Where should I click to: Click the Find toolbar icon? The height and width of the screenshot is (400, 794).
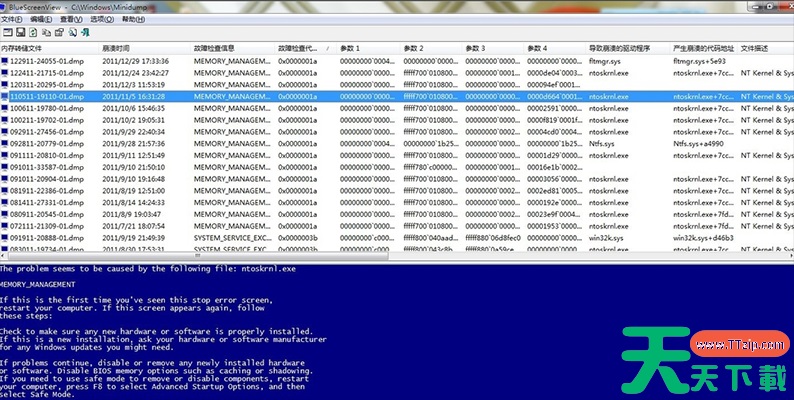pos(73,32)
